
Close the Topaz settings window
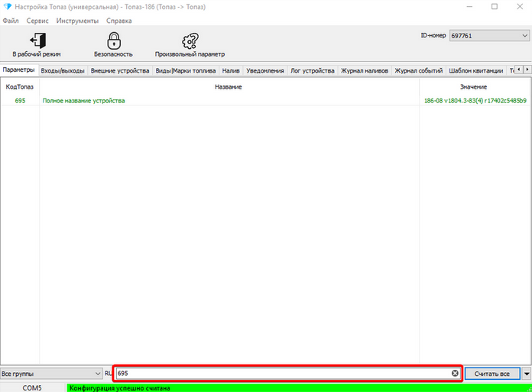520,7
